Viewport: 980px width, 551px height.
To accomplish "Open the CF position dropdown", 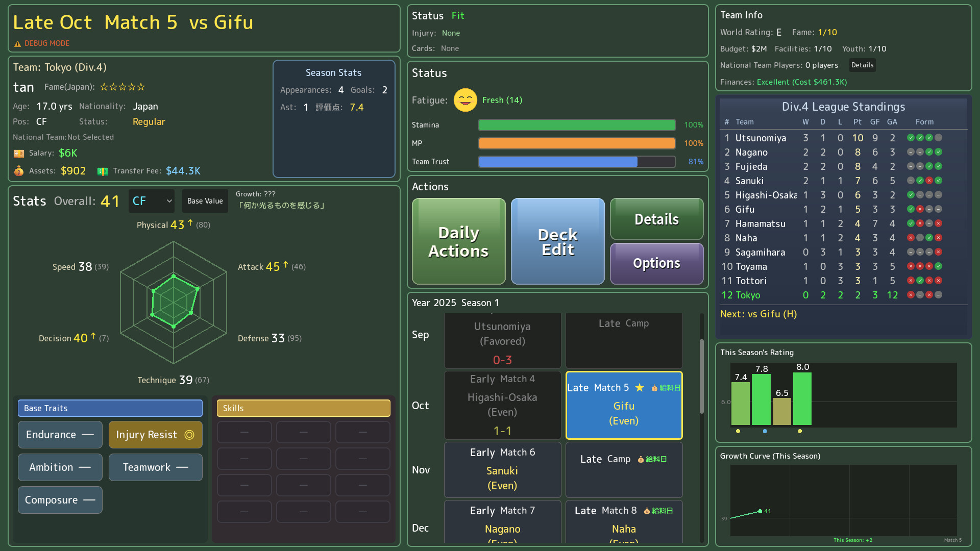I will pos(152,201).
